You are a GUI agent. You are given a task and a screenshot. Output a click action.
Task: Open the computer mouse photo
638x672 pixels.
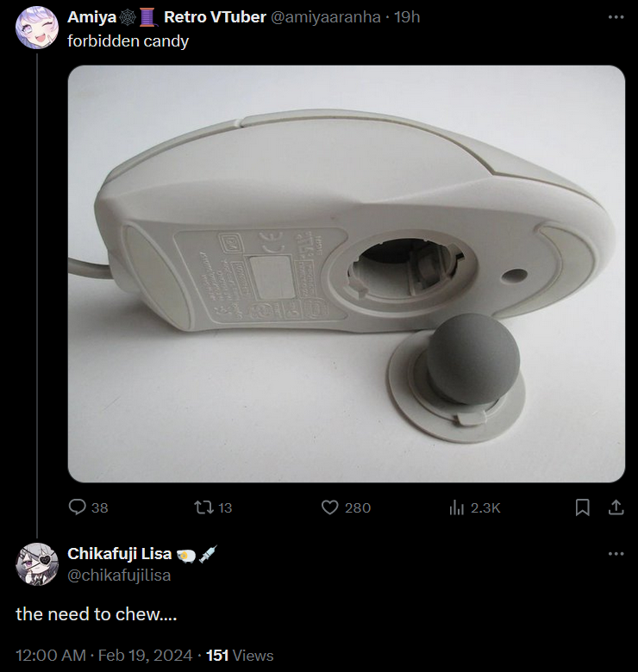coord(347,274)
